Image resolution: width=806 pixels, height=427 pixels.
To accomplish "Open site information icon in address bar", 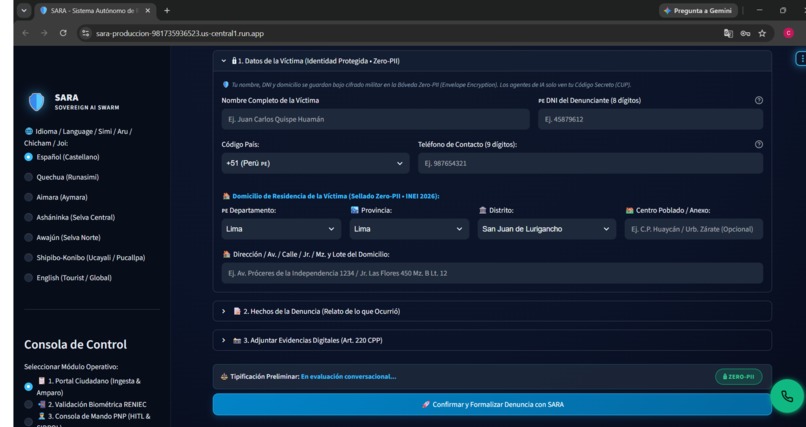I will pyautogui.click(x=86, y=33).
